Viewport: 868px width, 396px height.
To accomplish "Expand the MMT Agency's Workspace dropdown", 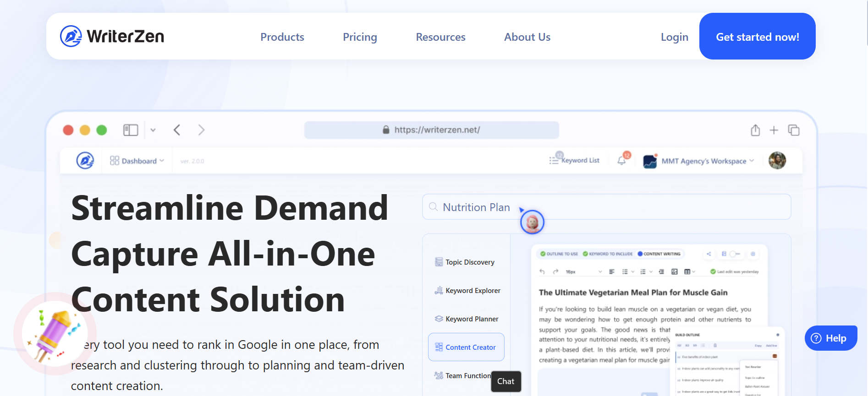I will (708, 161).
